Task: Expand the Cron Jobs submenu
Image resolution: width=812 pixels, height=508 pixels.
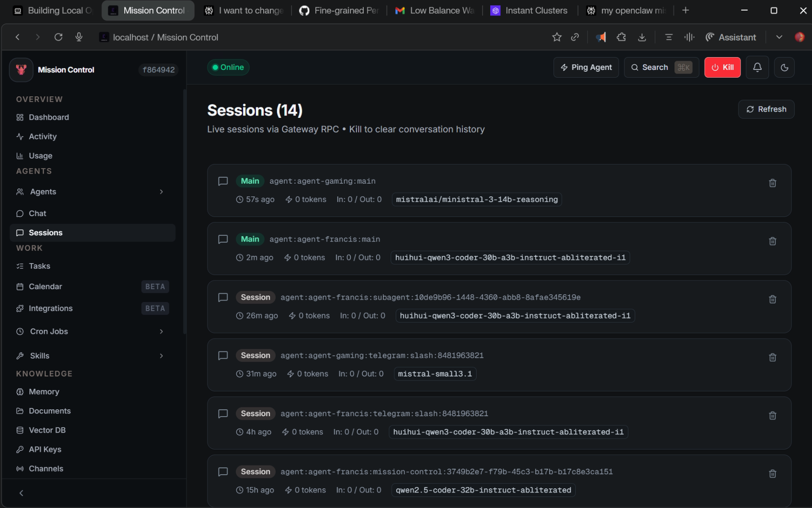Action: [161, 331]
